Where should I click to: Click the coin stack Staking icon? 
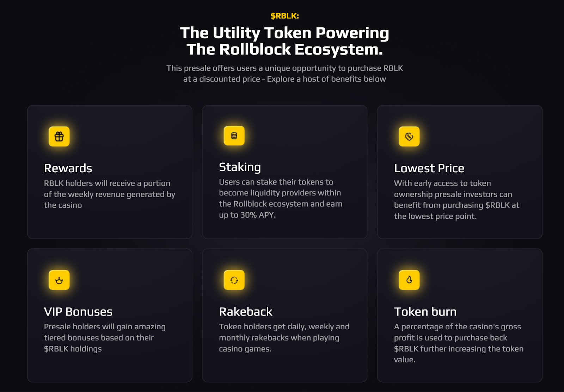click(234, 136)
